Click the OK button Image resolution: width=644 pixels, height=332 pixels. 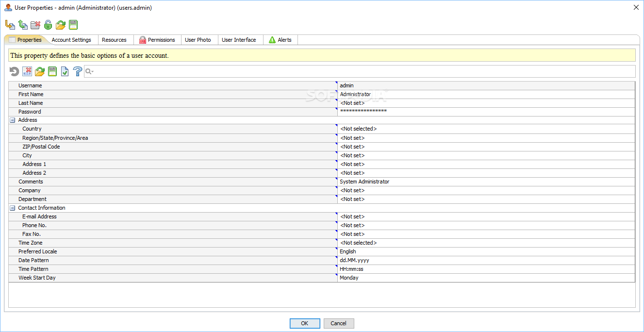click(305, 323)
